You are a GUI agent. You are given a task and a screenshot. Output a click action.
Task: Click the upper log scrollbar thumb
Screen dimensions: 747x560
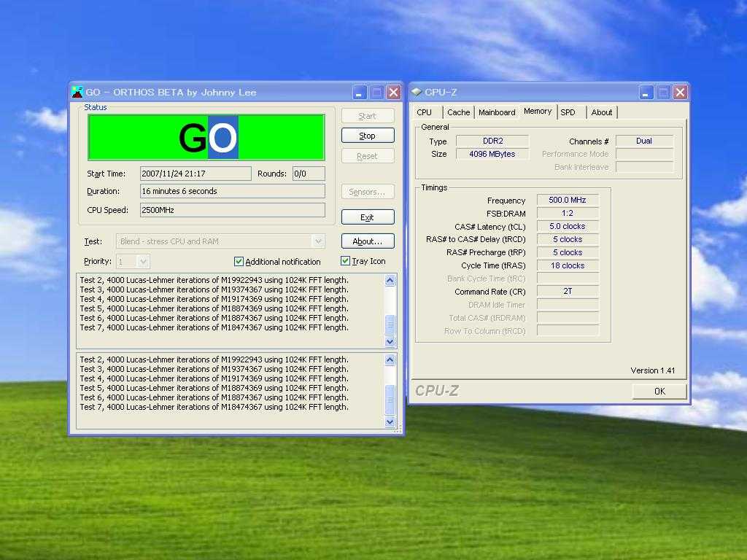click(390, 324)
